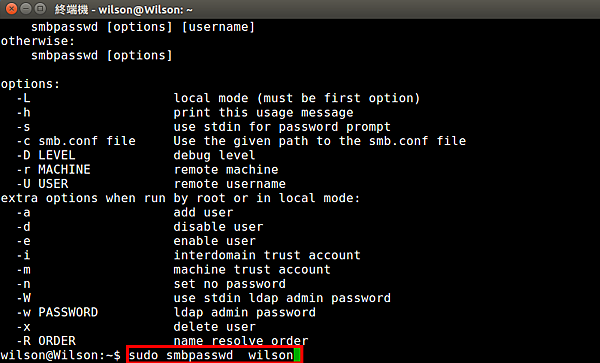Screen dimensions: 600x363
Task: Click the -a add user option
Action: 125,212
